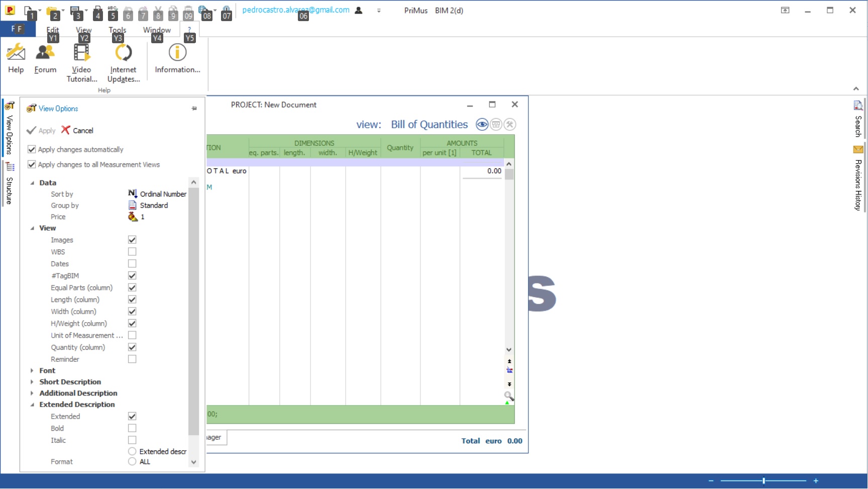The image size is (868, 489).
Task: Open the View menu
Action: click(x=83, y=30)
